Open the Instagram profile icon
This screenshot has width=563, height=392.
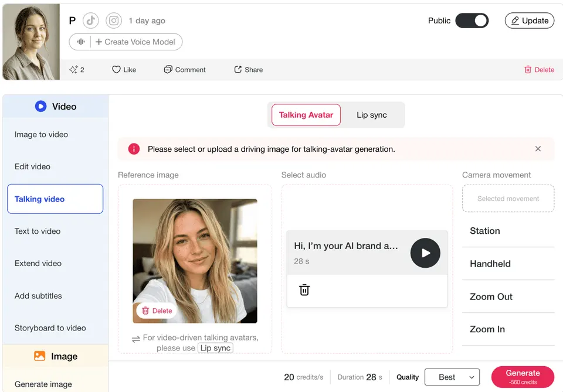[113, 21]
